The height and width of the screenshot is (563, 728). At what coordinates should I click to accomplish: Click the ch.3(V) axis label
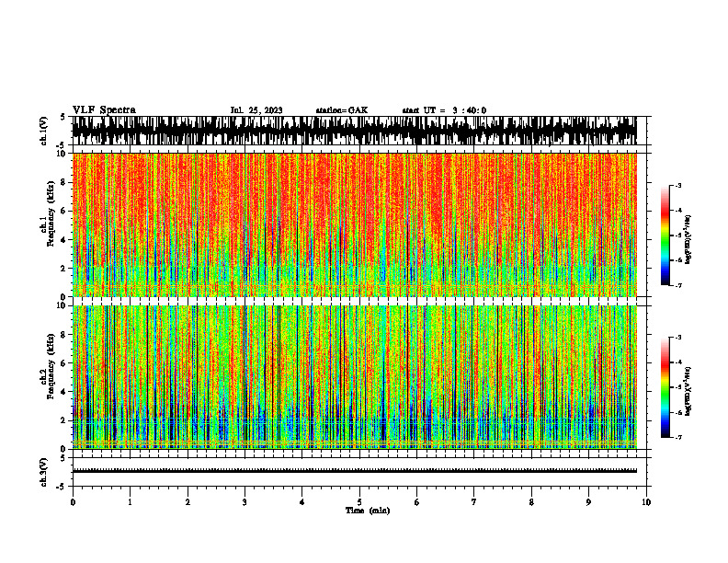pos(44,472)
